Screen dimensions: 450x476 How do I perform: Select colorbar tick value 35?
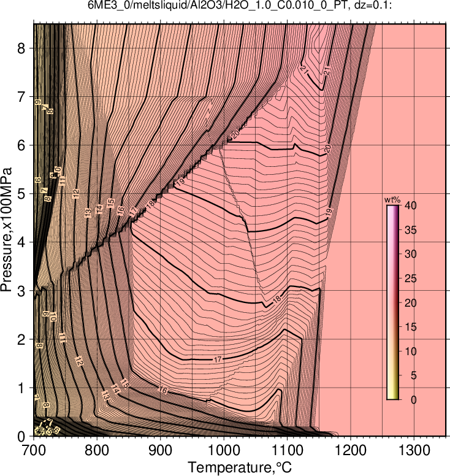411,230
